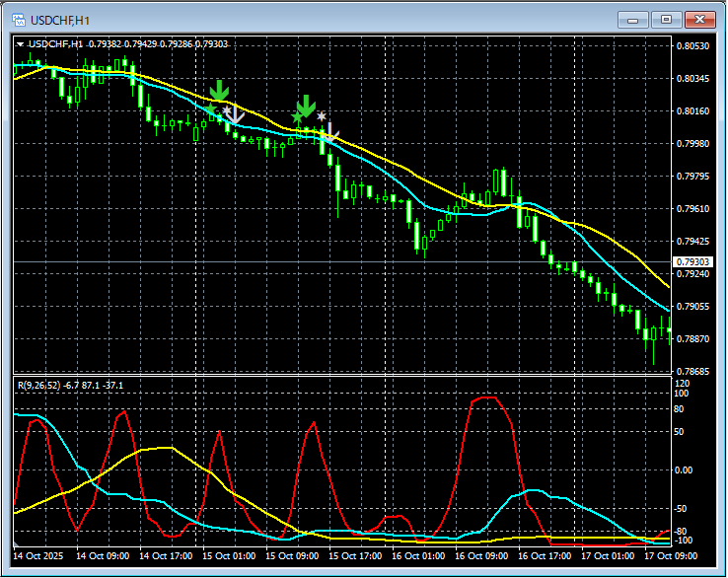Open the triangle dropdown beside USDCHF,H1 label
Viewport: 728px width, 578px height.
coord(21,44)
